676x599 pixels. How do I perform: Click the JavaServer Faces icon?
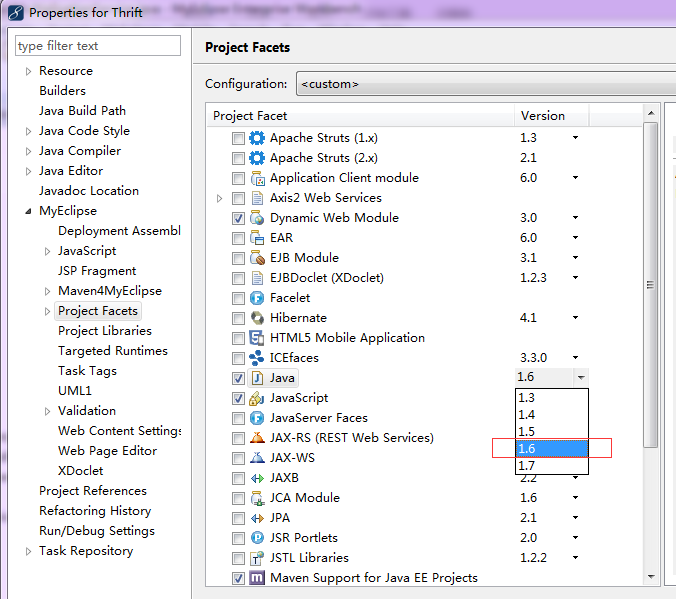click(257, 418)
